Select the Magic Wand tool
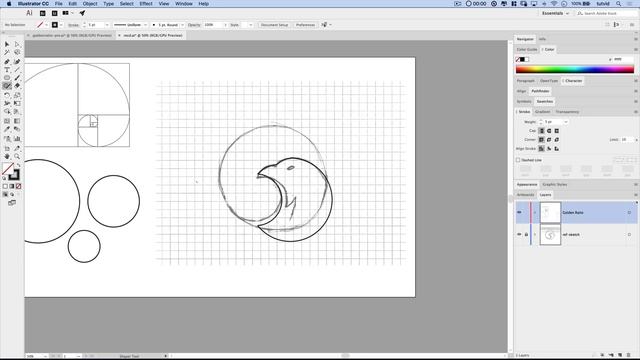The height and width of the screenshot is (360, 640). (7, 53)
